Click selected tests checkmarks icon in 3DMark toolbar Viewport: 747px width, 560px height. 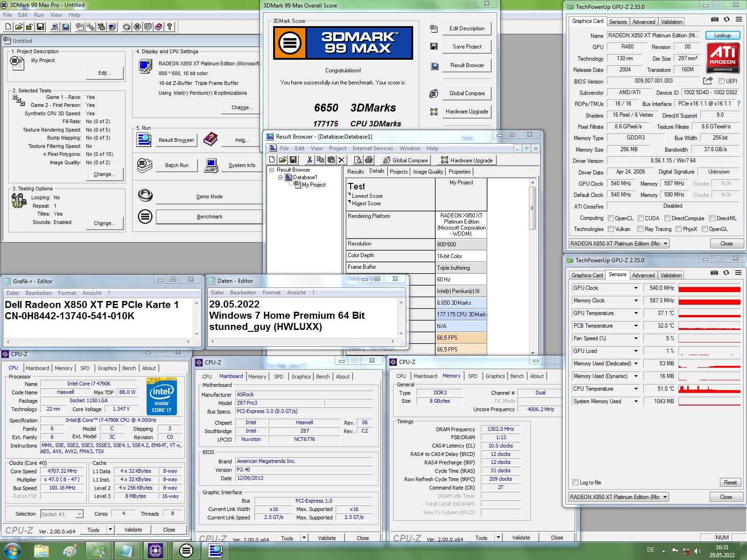[91, 27]
